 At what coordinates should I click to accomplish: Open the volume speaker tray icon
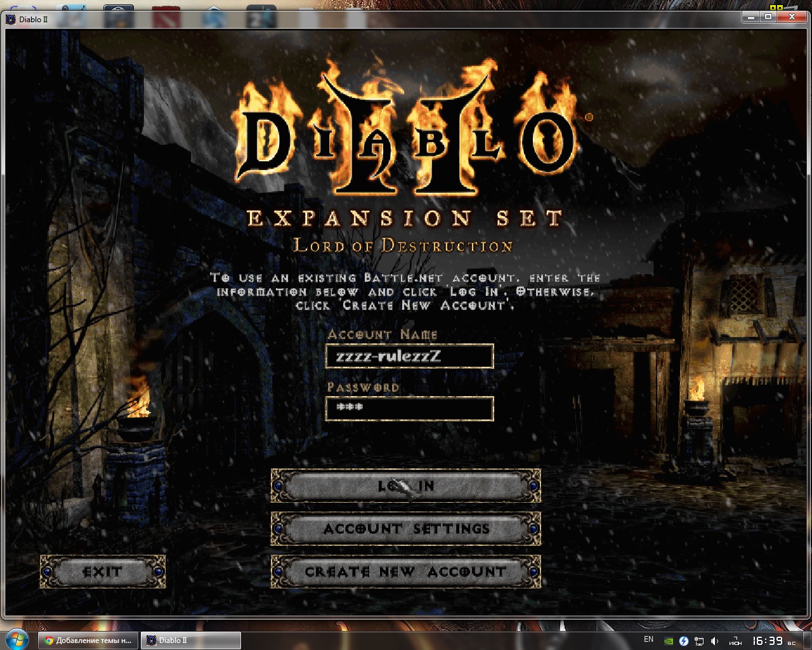pos(715,641)
